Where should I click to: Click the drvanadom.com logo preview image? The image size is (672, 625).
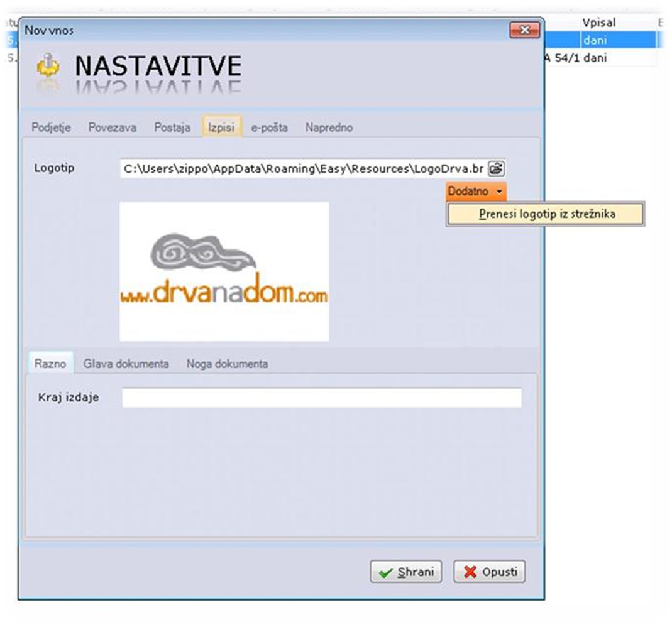(x=224, y=271)
